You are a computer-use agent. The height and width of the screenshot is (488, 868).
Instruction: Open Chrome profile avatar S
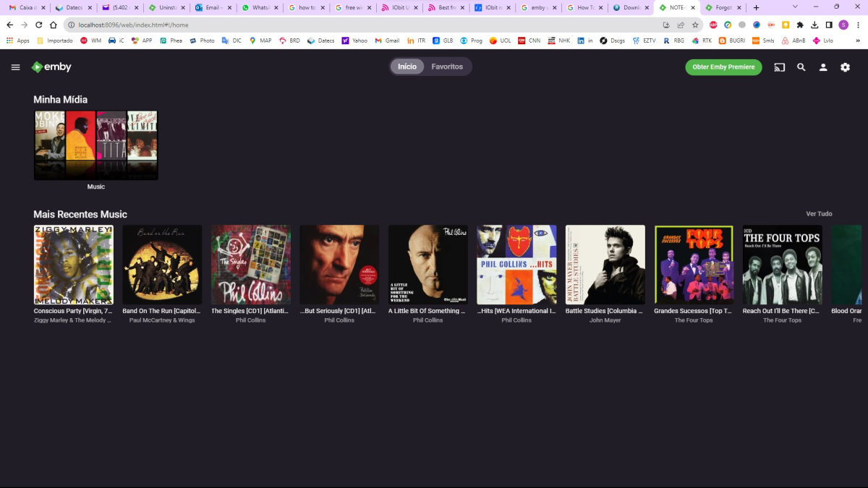point(843,25)
